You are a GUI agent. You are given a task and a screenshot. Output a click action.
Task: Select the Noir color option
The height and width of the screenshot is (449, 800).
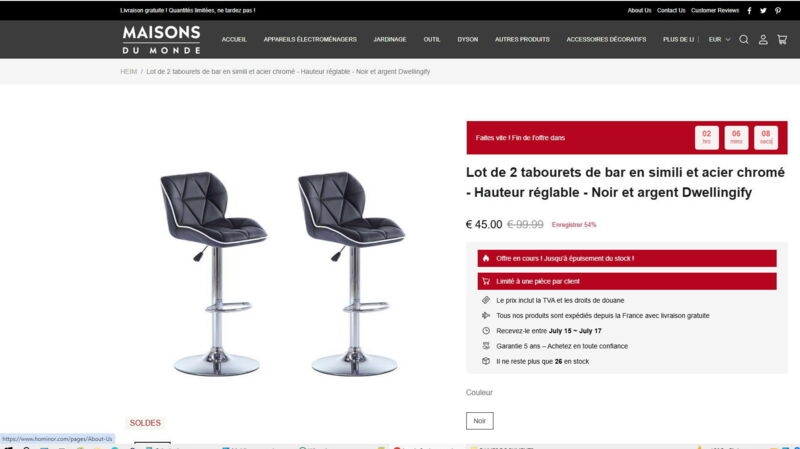[480, 421]
